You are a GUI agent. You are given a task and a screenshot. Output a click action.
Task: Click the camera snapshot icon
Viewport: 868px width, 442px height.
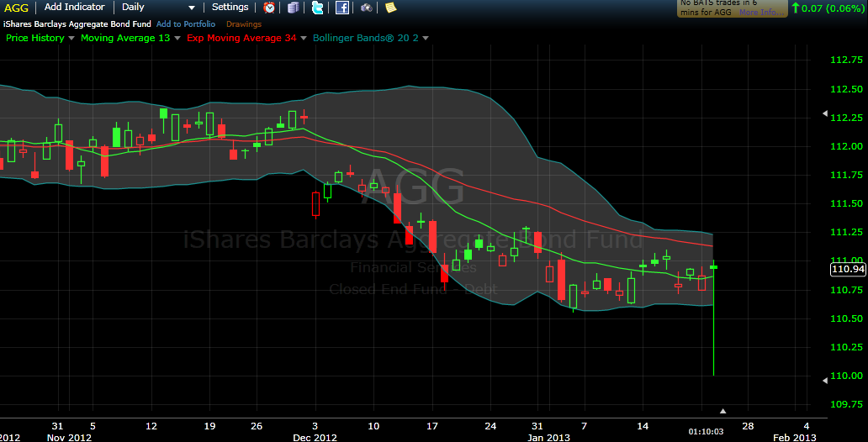click(367, 8)
